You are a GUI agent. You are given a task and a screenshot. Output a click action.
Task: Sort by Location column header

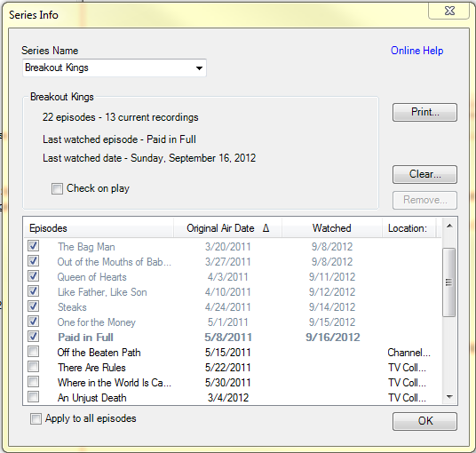(409, 228)
